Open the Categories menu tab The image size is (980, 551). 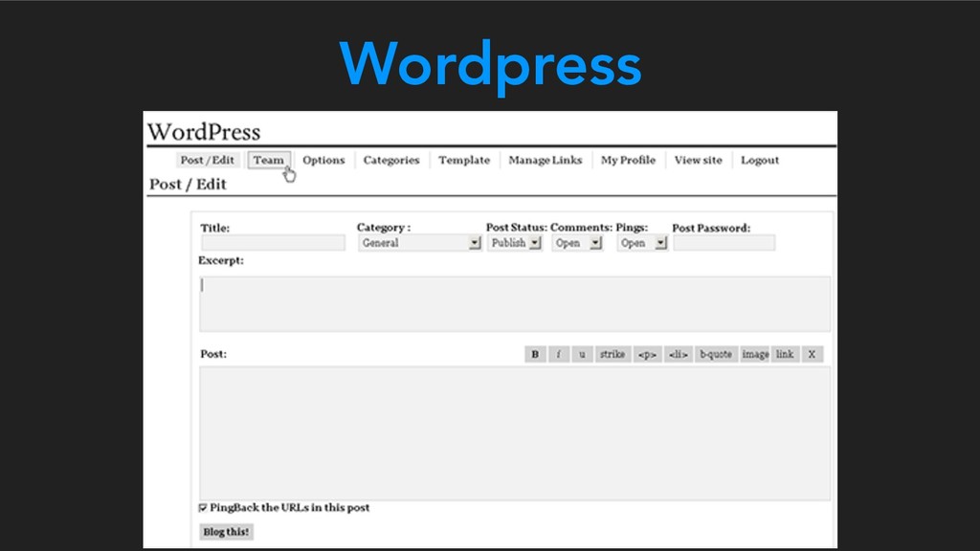pyautogui.click(x=391, y=160)
